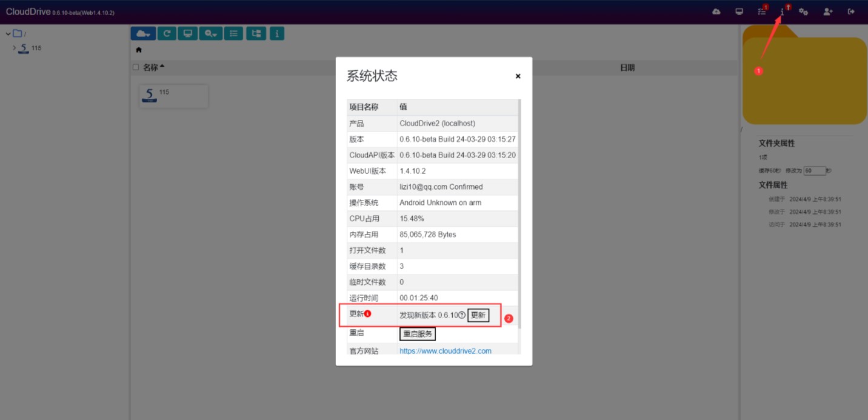The height and width of the screenshot is (420, 868).
Task: Click the add user icon in header
Action: pyautogui.click(x=827, y=12)
